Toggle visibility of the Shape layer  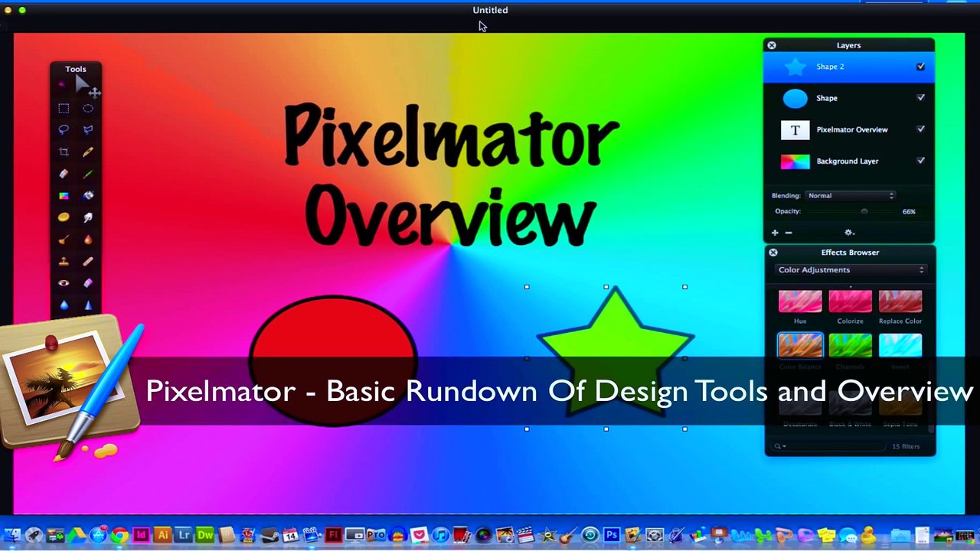(x=920, y=98)
